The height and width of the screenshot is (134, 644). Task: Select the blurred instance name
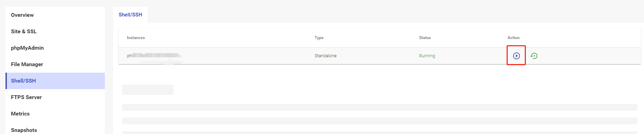click(154, 56)
